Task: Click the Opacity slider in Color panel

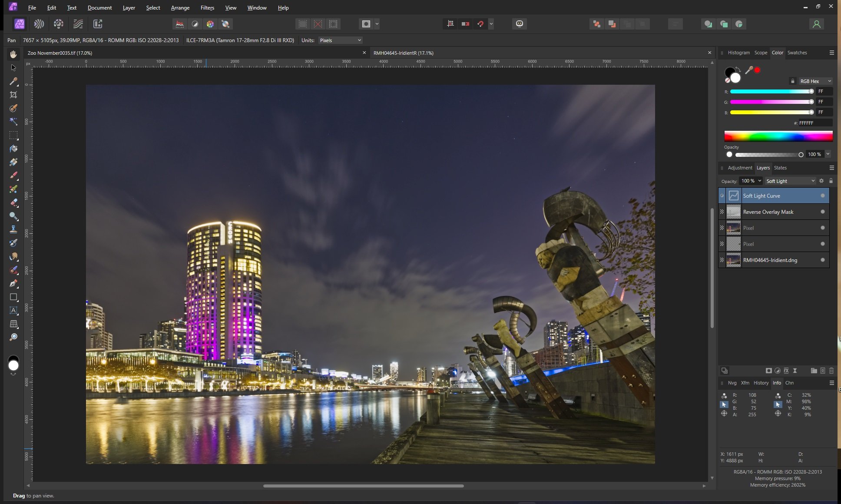Action: pos(768,155)
